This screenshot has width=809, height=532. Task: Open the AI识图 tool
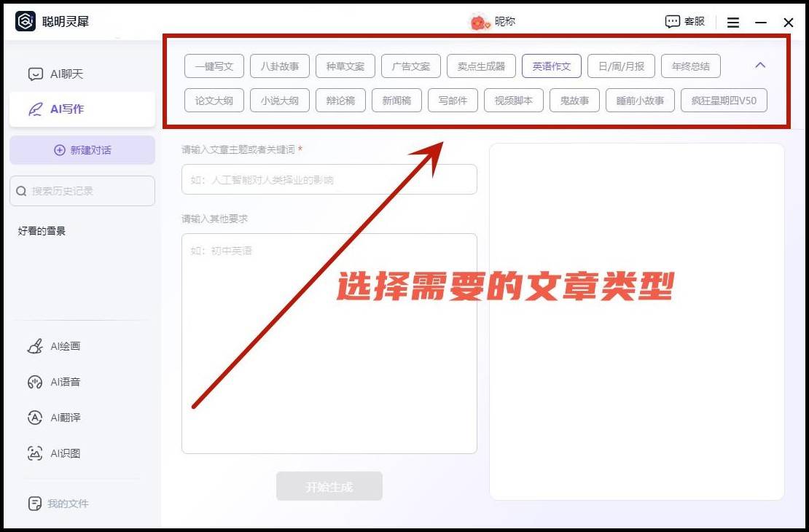click(54, 453)
